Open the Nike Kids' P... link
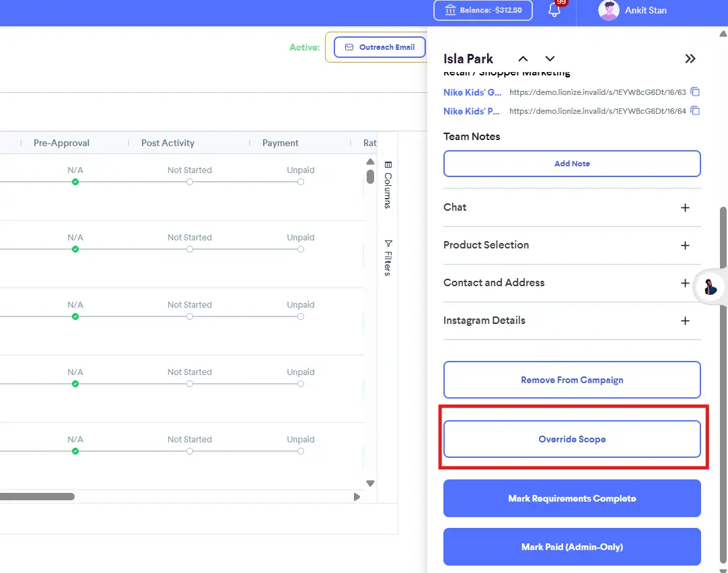The image size is (728, 573). click(x=471, y=111)
